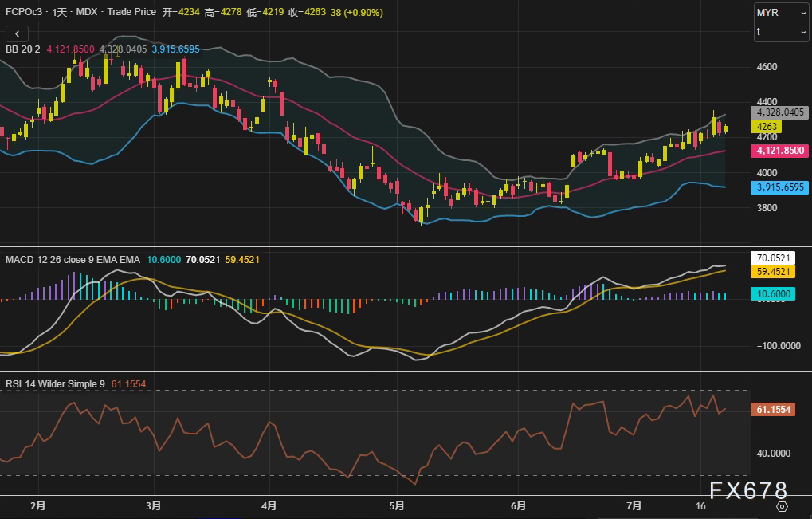Expand the 't' unit dropdown
812x519 pixels.
point(781,31)
